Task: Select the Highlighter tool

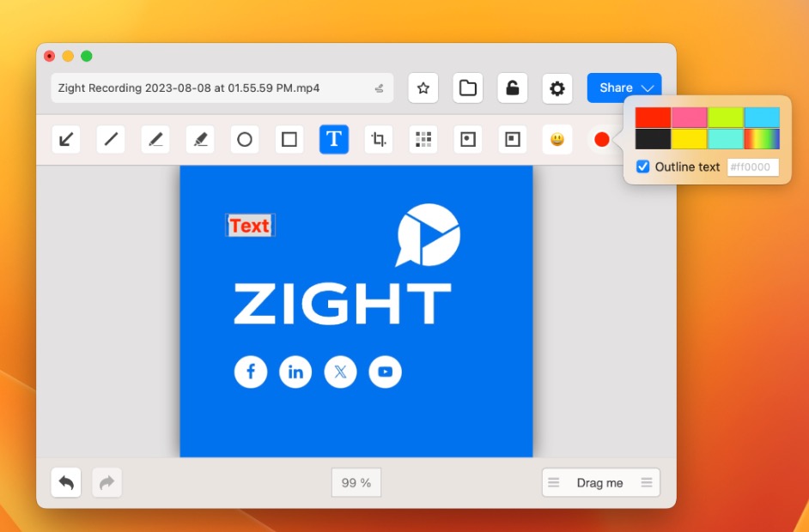Action: click(x=200, y=139)
